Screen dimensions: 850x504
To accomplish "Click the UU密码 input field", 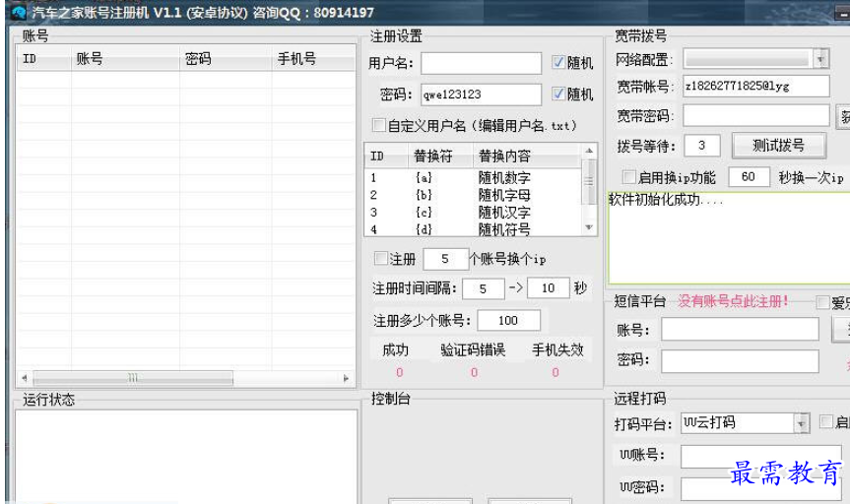I will coord(761,489).
